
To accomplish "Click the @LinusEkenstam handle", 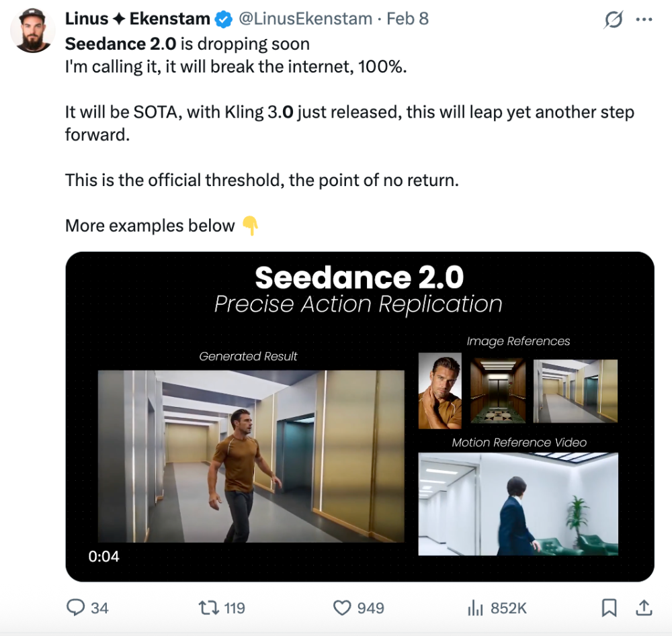I will (306, 19).
